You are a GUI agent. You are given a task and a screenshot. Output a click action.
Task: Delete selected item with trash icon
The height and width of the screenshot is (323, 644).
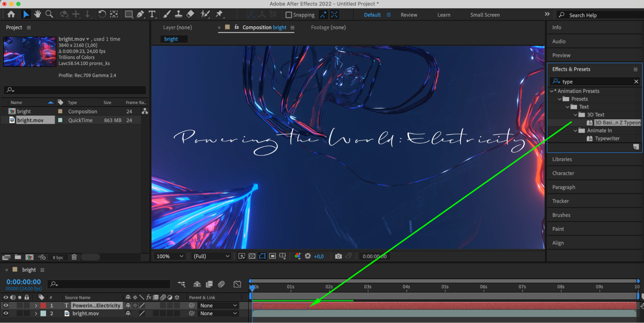(74, 257)
